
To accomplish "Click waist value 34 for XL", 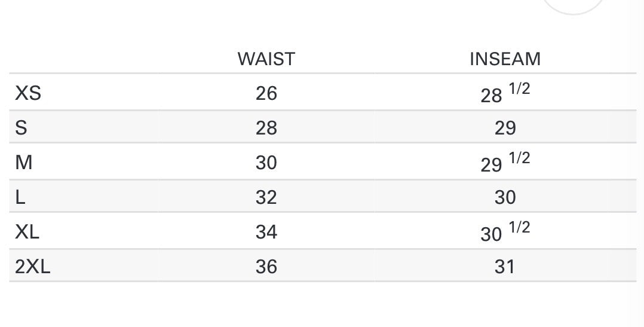I will click(266, 231).
